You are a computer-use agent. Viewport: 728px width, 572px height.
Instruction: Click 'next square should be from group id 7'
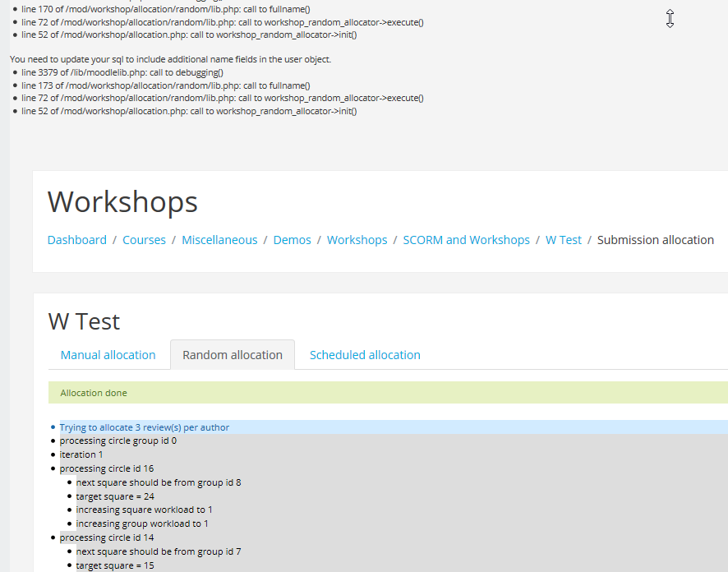pyautogui.click(x=159, y=551)
